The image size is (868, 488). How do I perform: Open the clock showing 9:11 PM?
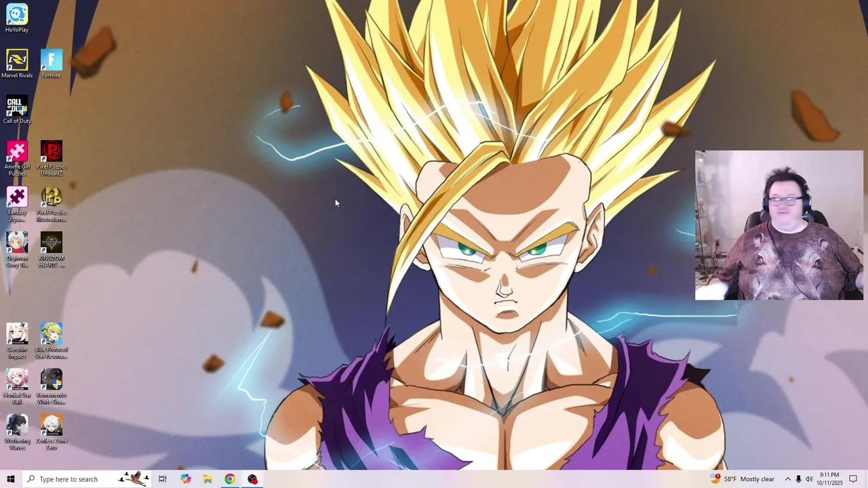pos(829,479)
